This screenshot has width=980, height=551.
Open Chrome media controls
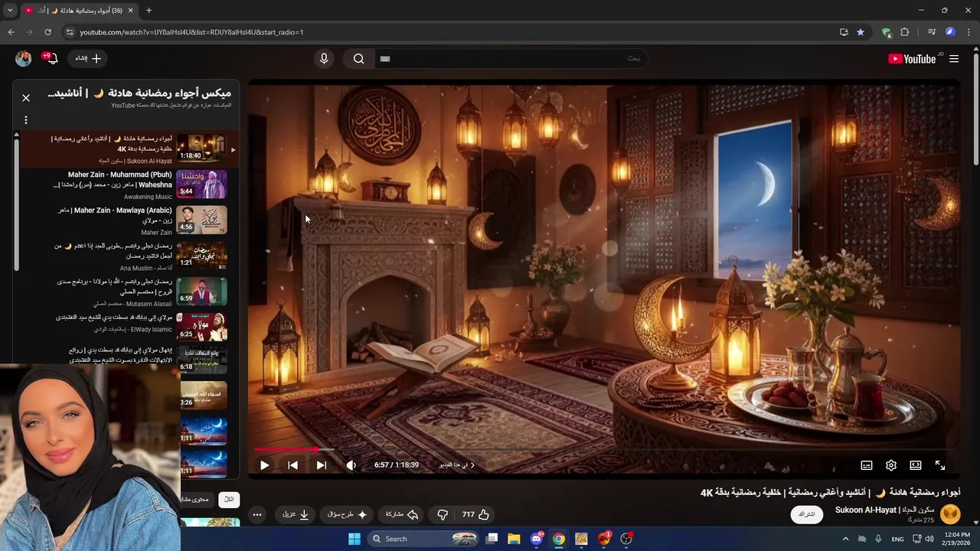point(932,32)
